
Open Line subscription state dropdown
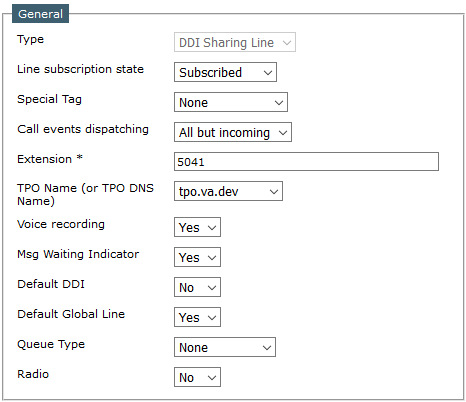225,72
